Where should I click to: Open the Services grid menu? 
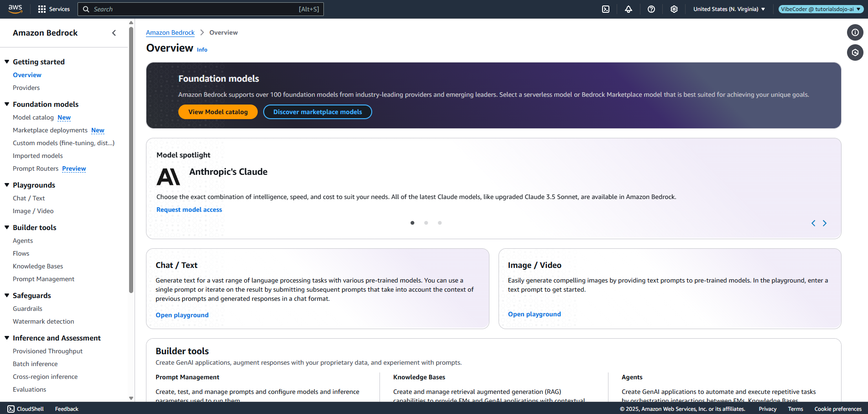click(54, 9)
